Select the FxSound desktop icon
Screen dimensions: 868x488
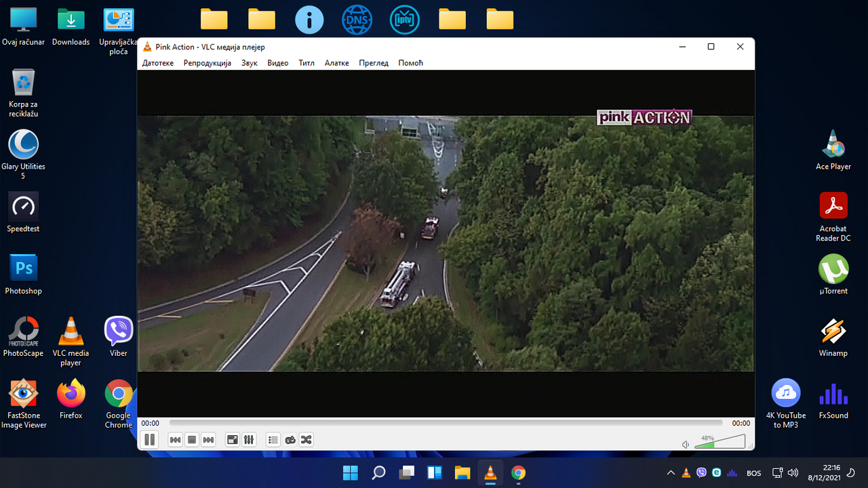[833, 399]
